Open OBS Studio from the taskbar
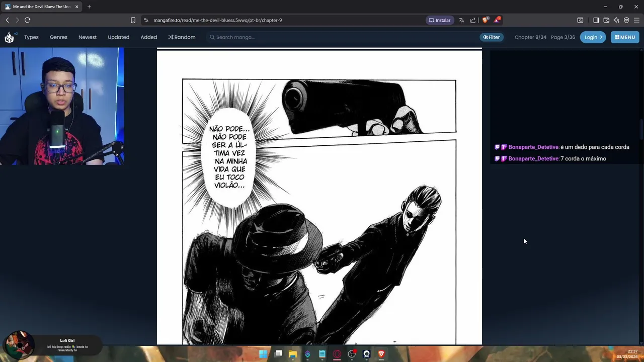Viewport: 644px width, 362px height. (352, 354)
